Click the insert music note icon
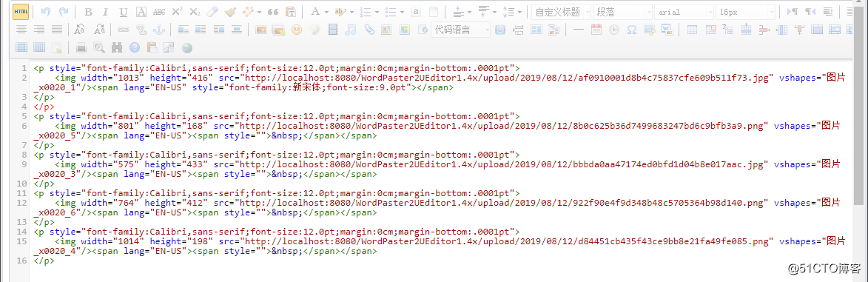The image size is (868, 282). coord(350,30)
